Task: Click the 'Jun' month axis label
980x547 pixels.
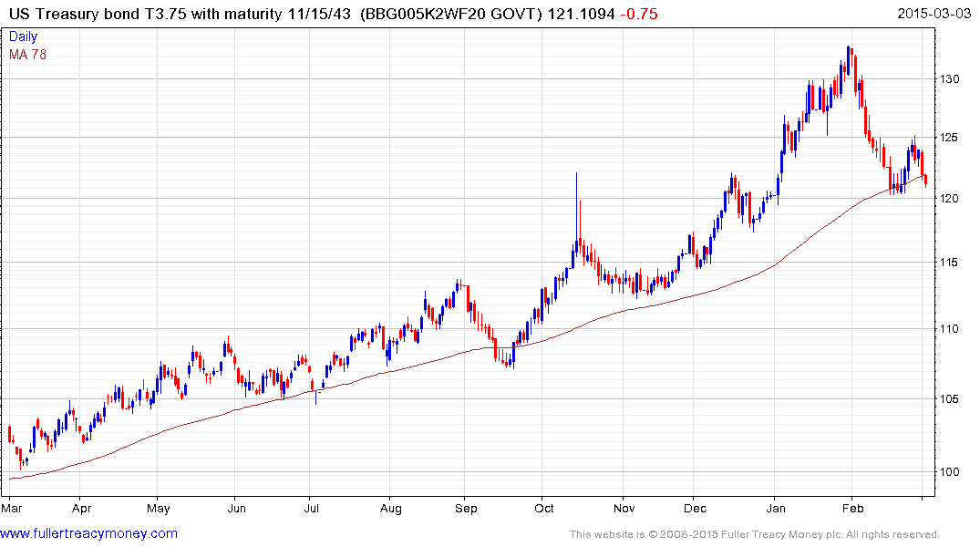Action: [x=236, y=508]
